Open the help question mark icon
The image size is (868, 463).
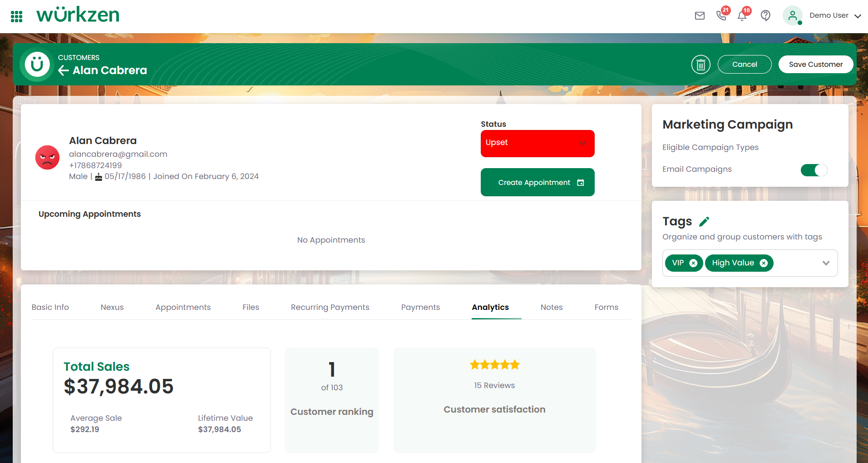(765, 16)
